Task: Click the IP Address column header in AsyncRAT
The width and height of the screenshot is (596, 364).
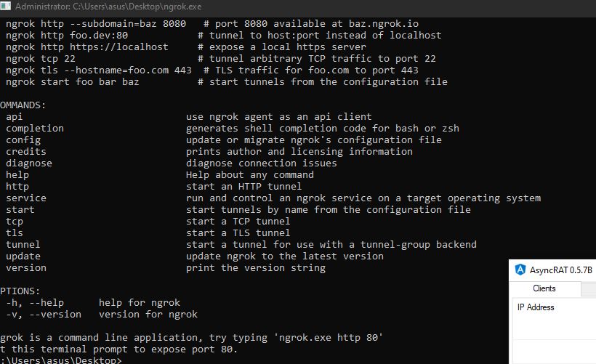Action: (x=536, y=307)
